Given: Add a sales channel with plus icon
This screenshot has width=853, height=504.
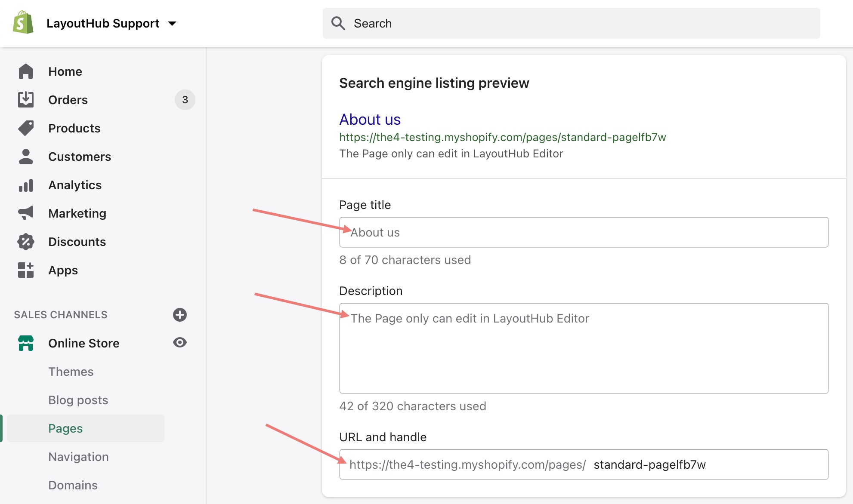Looking at the screenshot, I should pos(180,315).
